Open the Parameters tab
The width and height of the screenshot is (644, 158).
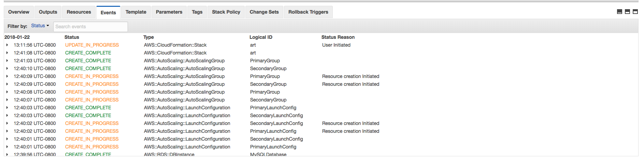tap(169, 12)
